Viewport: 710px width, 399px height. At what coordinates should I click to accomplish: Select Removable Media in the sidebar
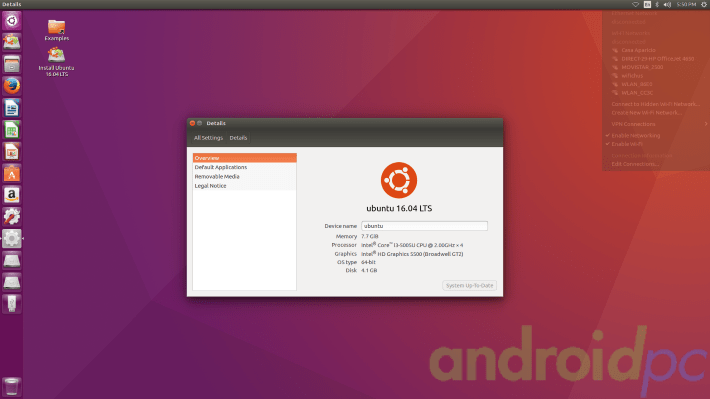pyautogui.click(x=245, y=177)
